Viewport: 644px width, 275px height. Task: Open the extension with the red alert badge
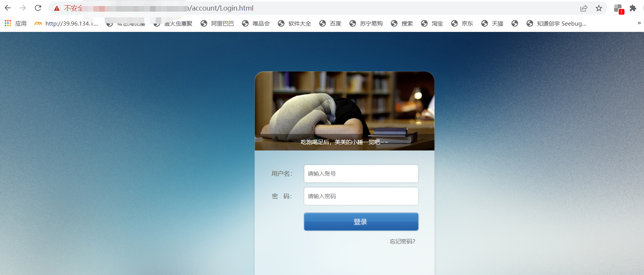coord(619,9)
